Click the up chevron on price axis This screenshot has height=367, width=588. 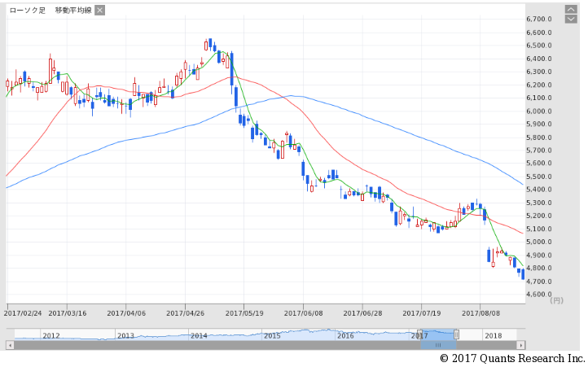click(x=571, y=10)
